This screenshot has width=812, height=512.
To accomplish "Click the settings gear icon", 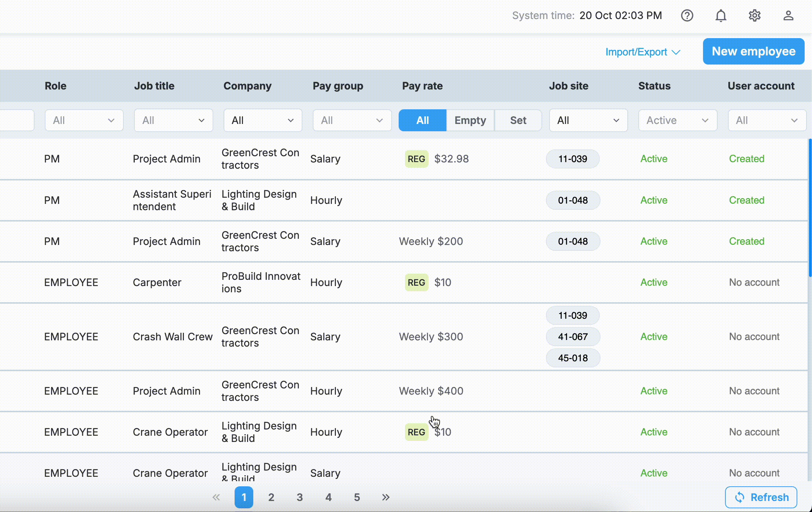I will click(755, 15).
